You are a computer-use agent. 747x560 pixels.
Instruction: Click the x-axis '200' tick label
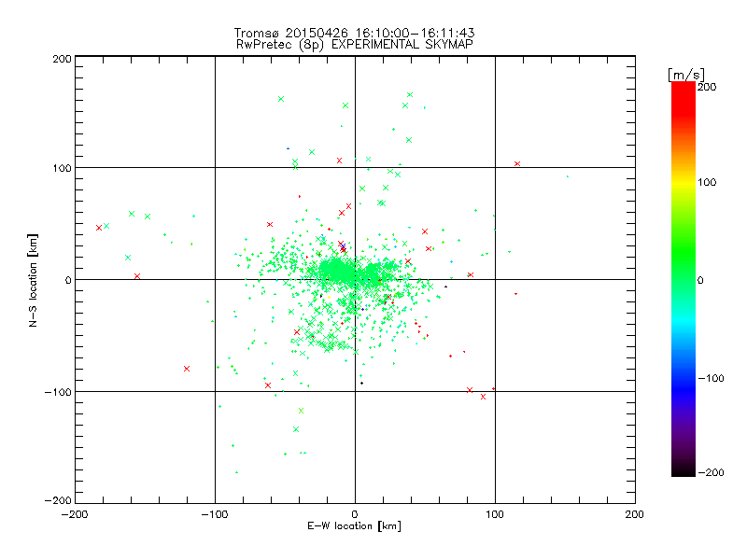point(635,514)
